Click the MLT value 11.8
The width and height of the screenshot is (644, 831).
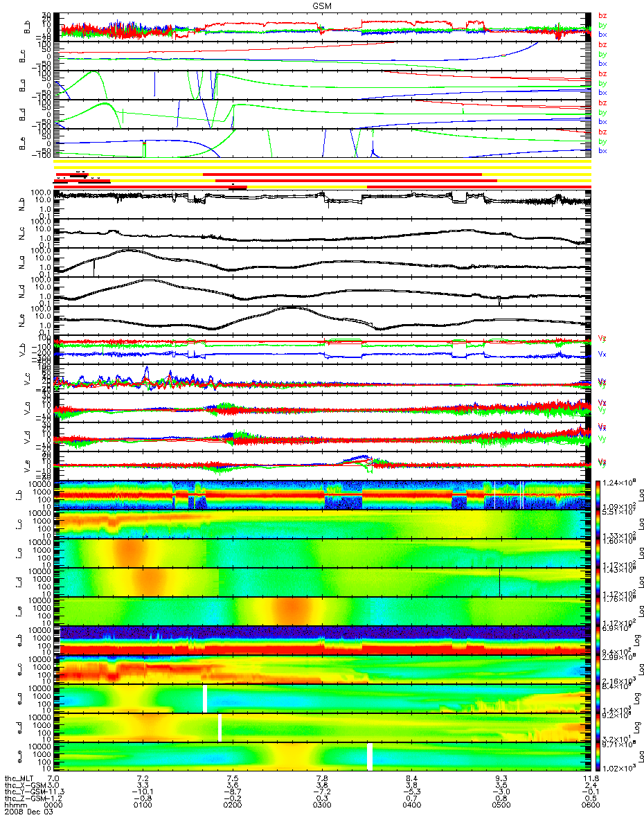(x=590, y=778)
